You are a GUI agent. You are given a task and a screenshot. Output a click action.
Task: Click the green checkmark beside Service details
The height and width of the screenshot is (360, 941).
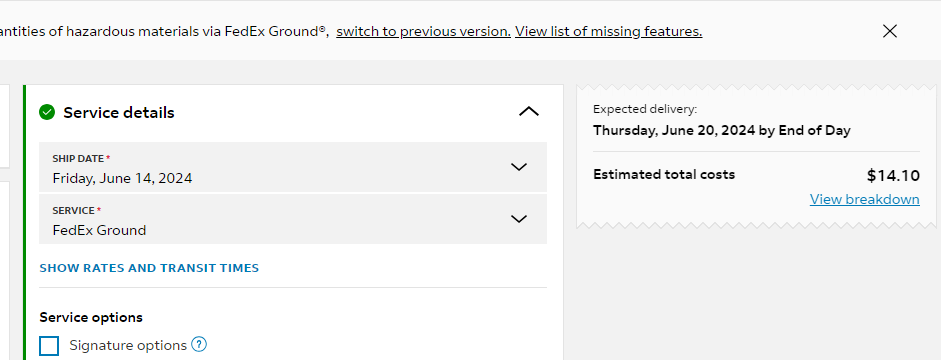(47, 112)
